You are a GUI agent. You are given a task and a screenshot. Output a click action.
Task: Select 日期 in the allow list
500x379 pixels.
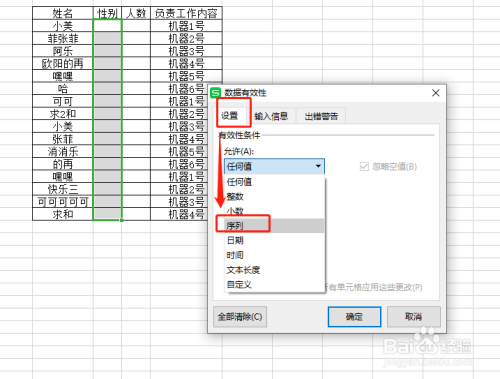[275, 240]
